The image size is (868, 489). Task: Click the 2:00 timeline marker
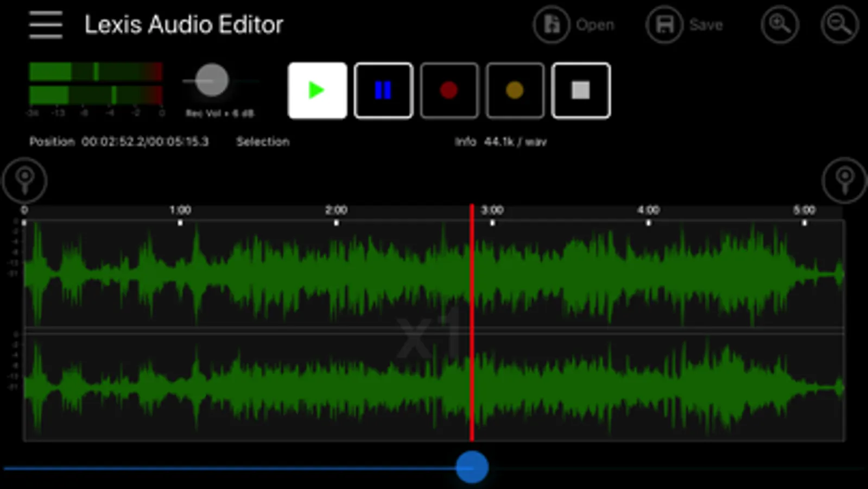click(336, 210)
